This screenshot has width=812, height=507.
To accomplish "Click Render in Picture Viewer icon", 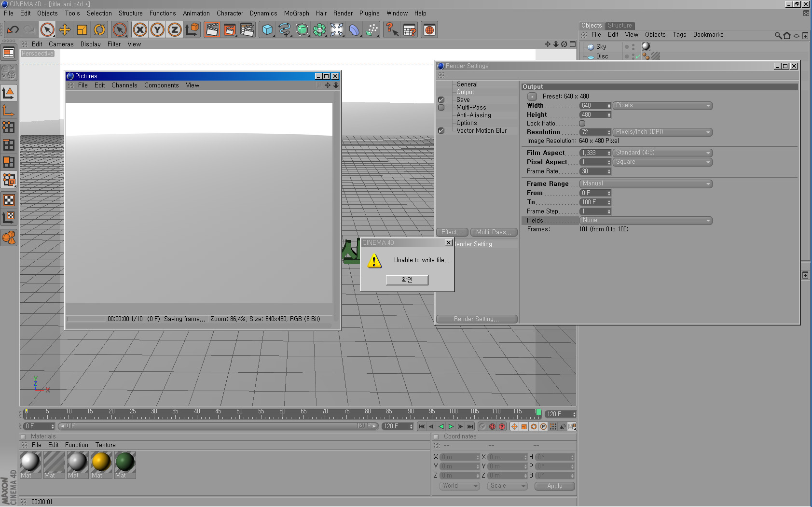I will click(x=230, y=30).
